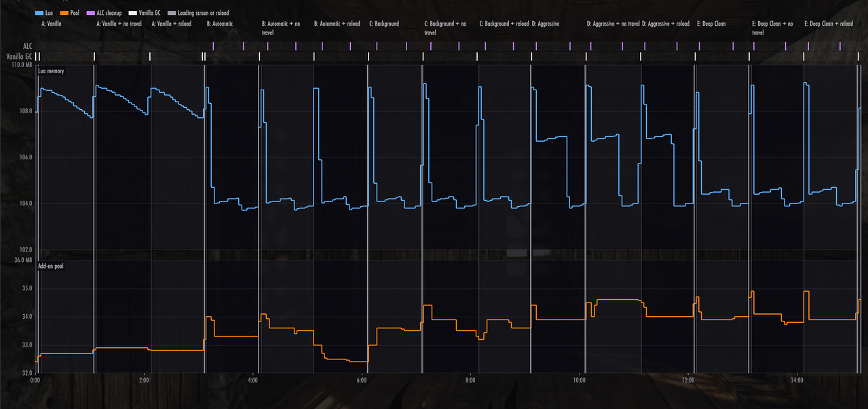Click the plain 'E: Deep Clean' phase label
This screenshot has width=868, height=409.
(711, 24)
